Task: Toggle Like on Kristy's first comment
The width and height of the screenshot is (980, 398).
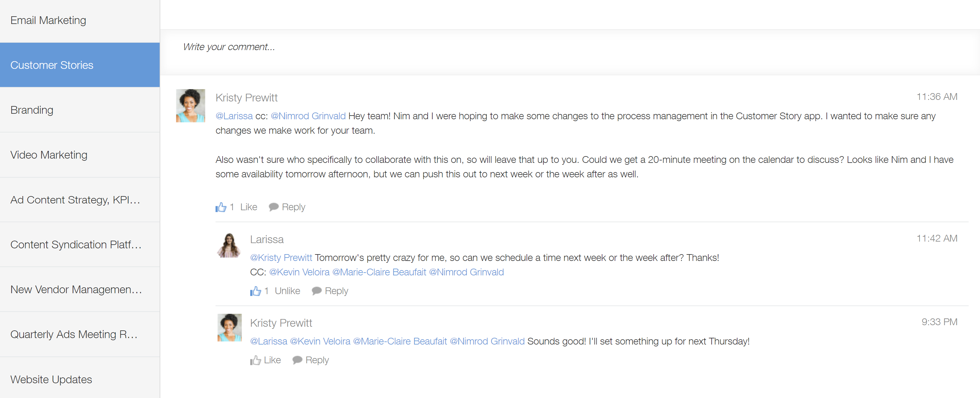Action: click(x=248, y=207)
